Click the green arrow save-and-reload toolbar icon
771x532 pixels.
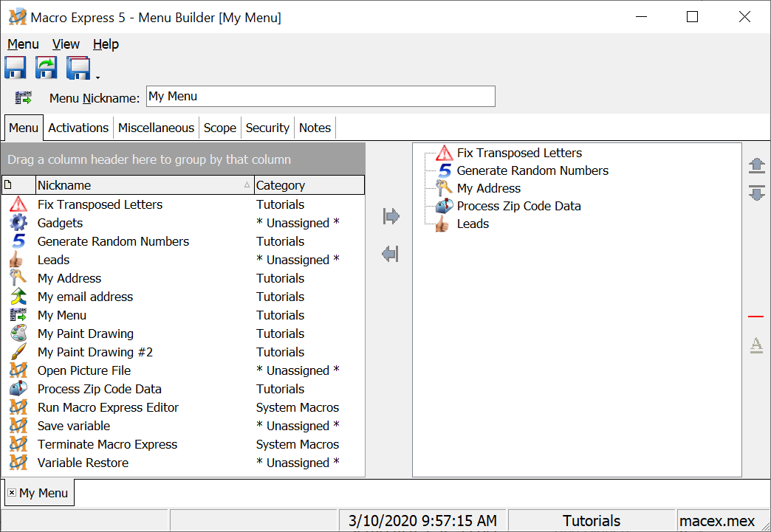pos(47,68)
